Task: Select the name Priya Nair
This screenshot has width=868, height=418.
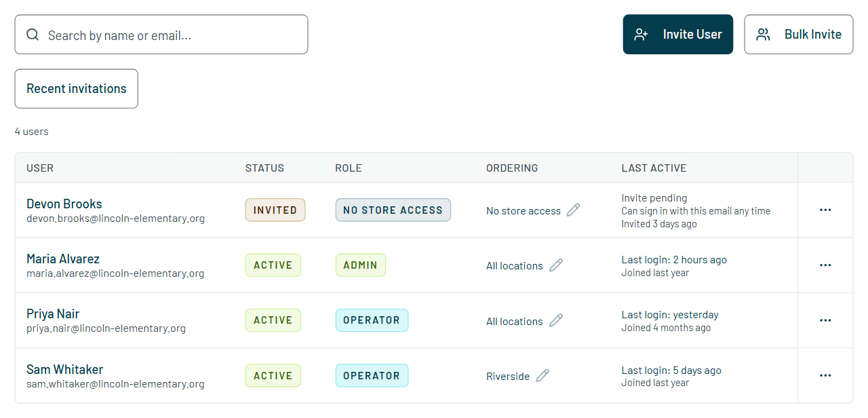Action: click(53, 313)
